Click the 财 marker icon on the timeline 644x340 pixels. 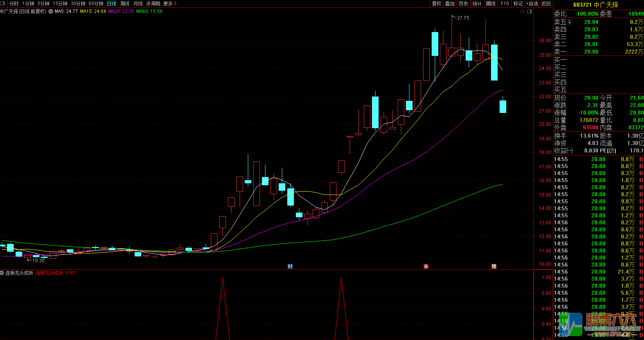(290, 266)
